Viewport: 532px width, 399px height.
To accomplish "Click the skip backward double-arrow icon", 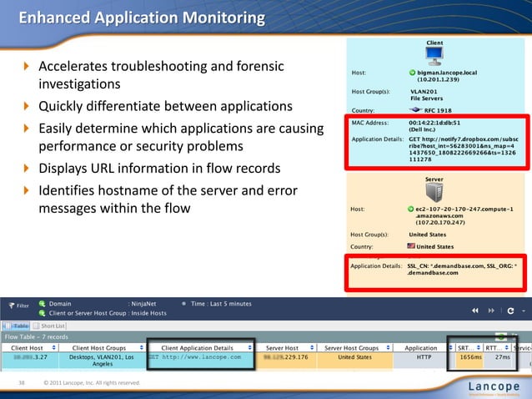I will click(x=476, y=309).
